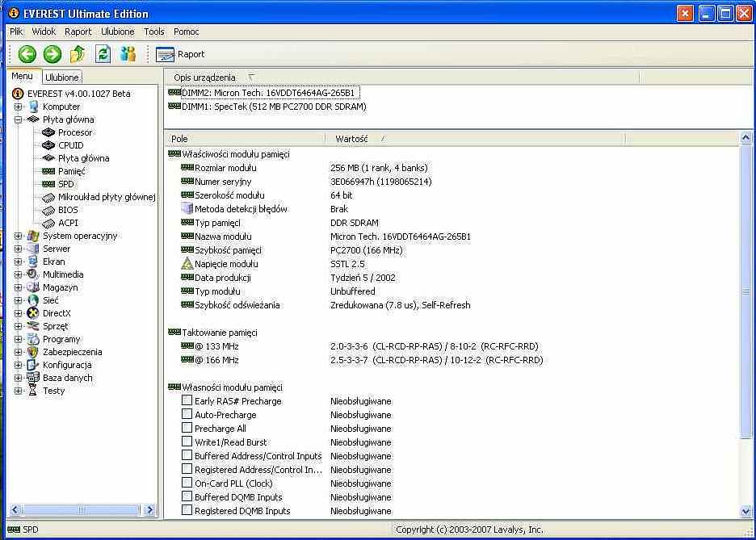Open the ACPI tree item

tap(68, 223)
